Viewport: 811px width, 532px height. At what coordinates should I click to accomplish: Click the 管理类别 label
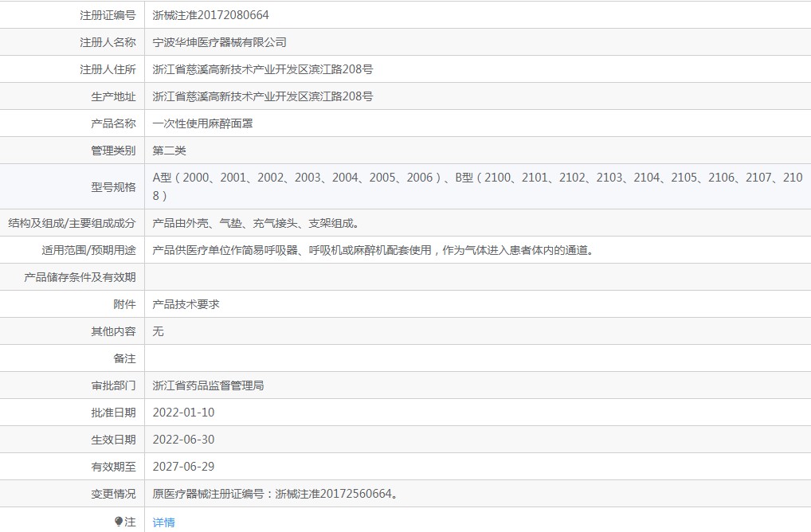113,151
